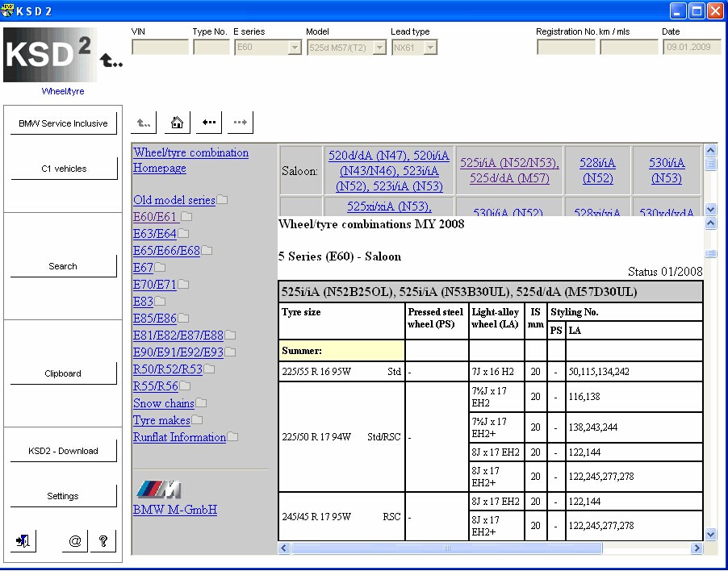The width and height of the screenshot is (728, 571).
Task: Click the folder icon beside E63/E64
Action: coord(183,233)
